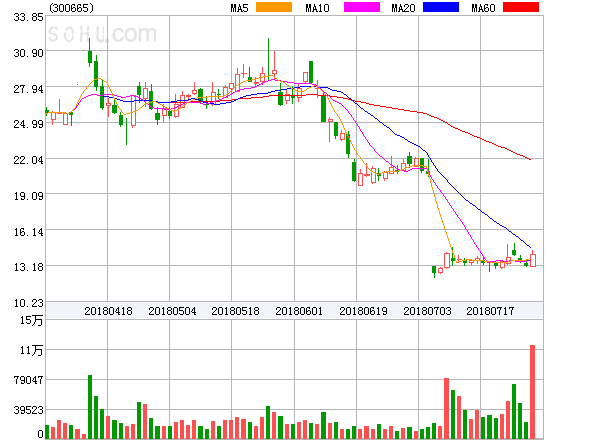Image resolution: width=600 pixels, height=440 pixels.
Task: Click the blue MA20 legend swatch
Action: coord(441,7)
